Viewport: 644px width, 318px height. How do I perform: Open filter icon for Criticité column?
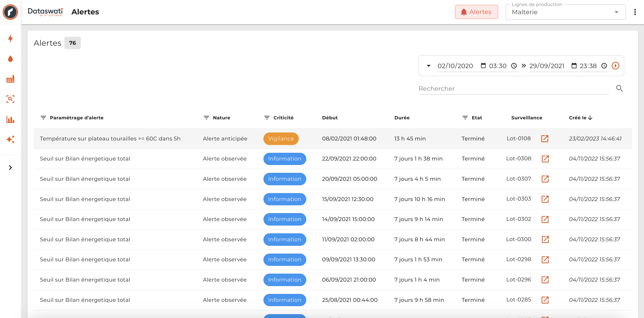[x=267, y=117]
